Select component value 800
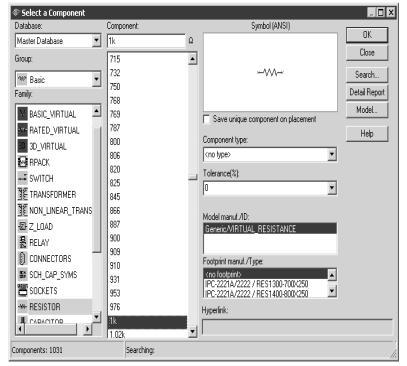Screen dimensions: 407x366 115,142
